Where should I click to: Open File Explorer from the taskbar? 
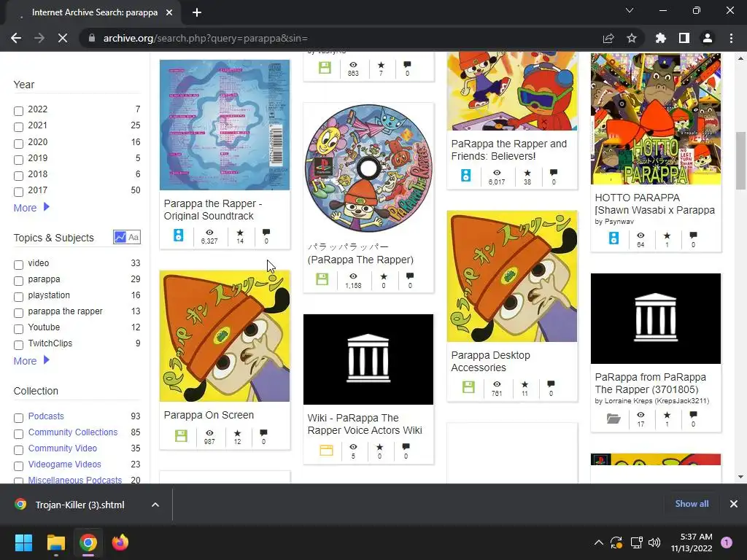[x=55, y=542]
